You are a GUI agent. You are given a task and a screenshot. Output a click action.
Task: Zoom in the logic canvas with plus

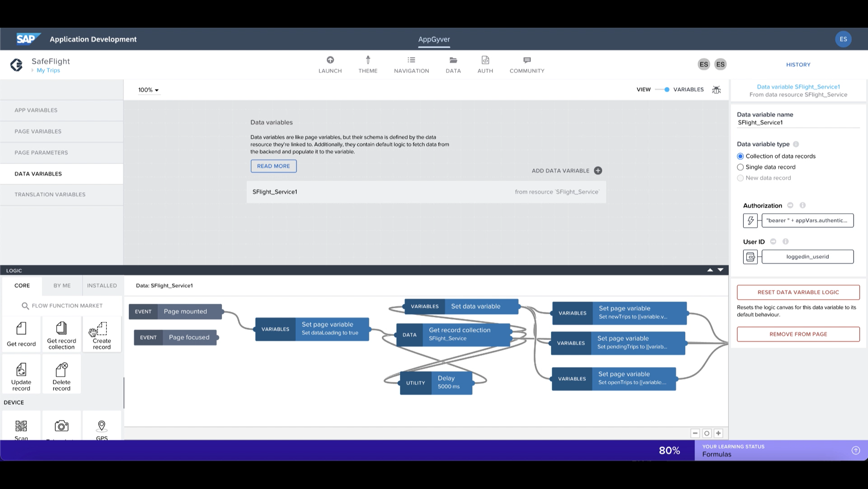pos(718,433)
